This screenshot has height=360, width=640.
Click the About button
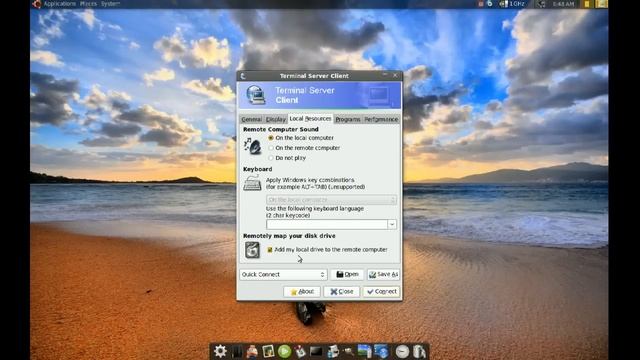pyautogui.click(x=302, y=291)
